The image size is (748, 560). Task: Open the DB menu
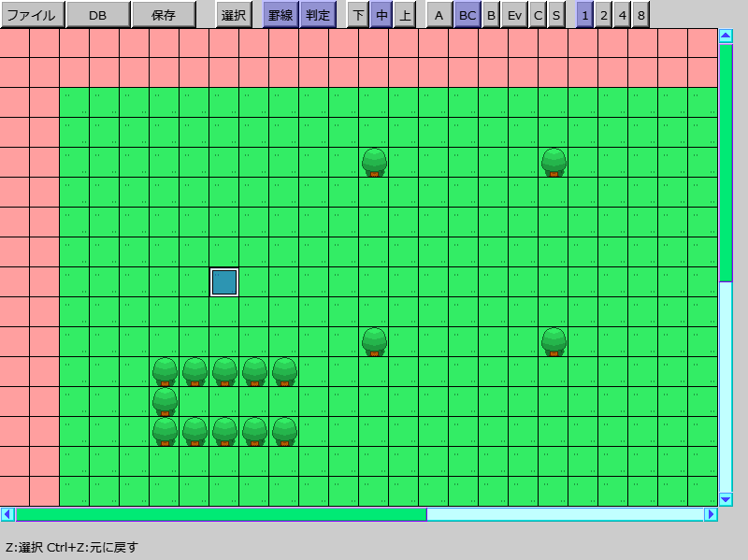(x=98, y=15)
